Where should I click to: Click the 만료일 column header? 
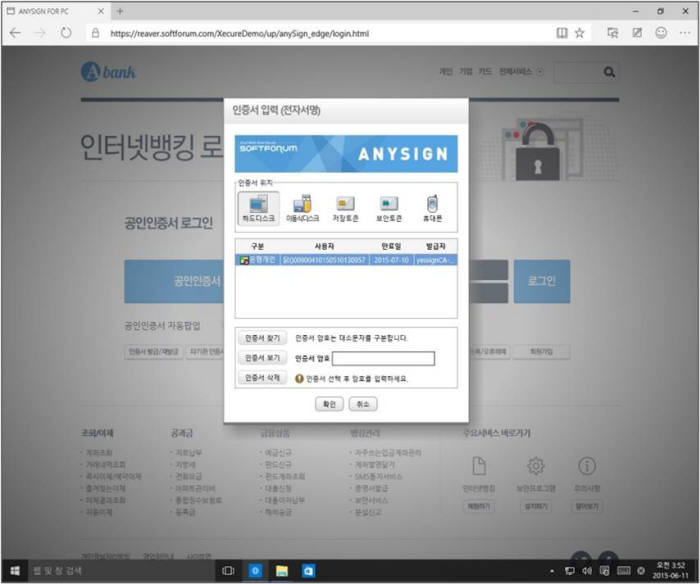(x=391, y=246)
